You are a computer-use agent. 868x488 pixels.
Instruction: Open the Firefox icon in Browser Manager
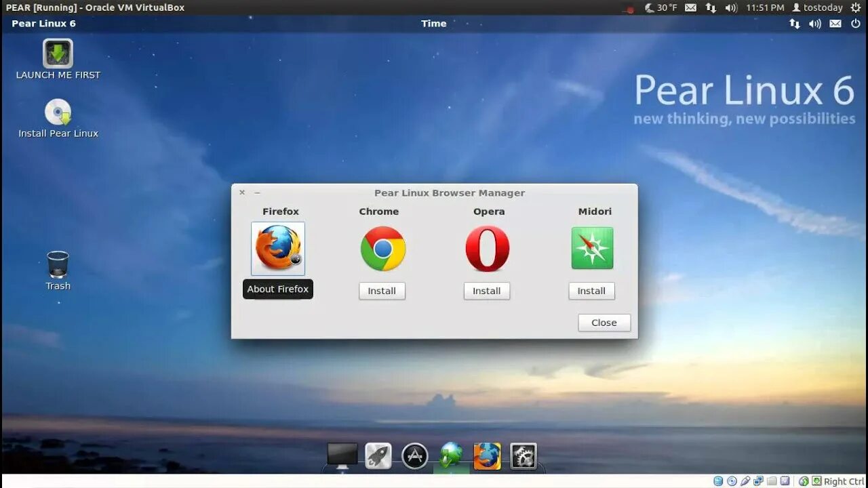[277, 248]
